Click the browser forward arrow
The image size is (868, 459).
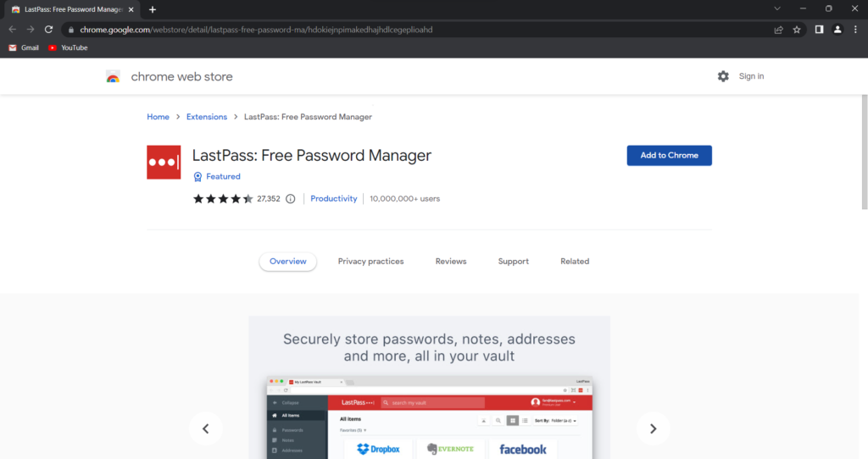[31, 30]
